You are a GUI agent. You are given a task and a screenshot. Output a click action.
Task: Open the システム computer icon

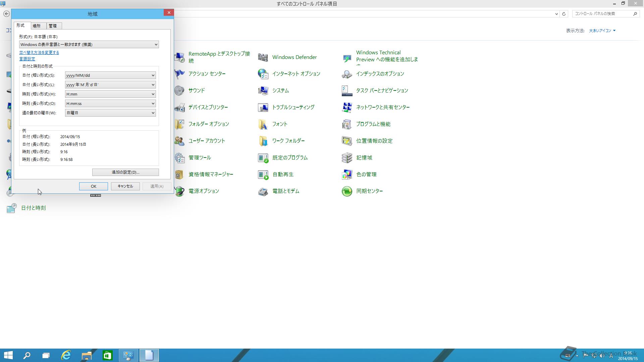pyautogui.click(x=263, y=91)
